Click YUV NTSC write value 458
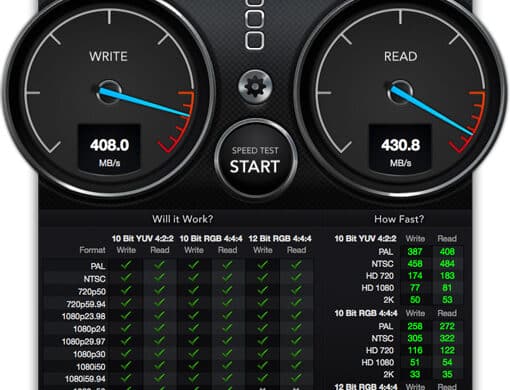 [415, 264]
